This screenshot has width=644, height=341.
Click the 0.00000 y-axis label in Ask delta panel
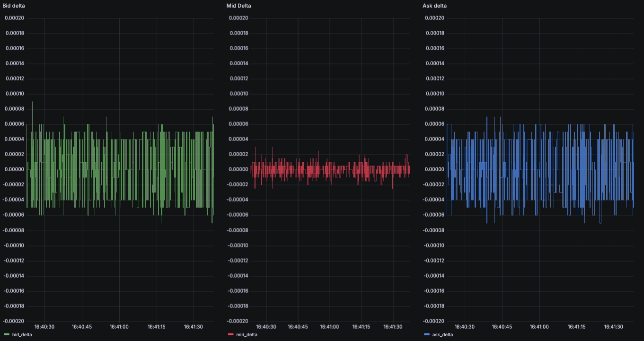click(x=434, y=169)
